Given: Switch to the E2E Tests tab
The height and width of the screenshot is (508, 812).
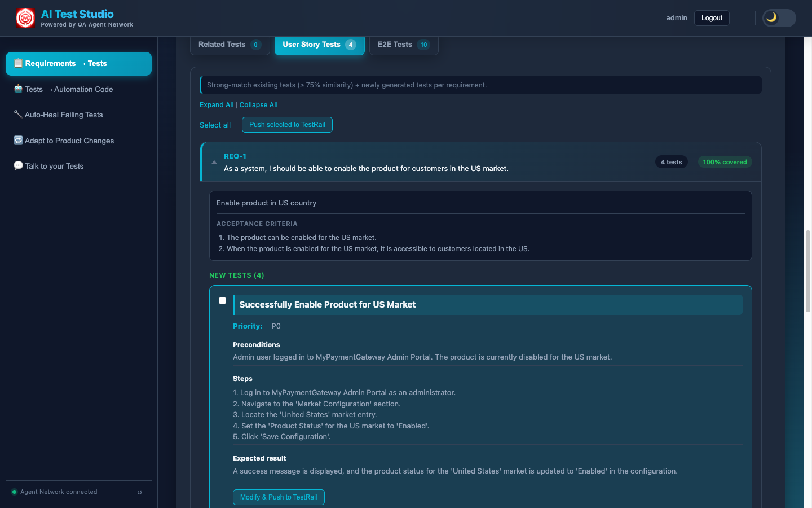Looking at the screenshot, I should [x=404, y=45].
